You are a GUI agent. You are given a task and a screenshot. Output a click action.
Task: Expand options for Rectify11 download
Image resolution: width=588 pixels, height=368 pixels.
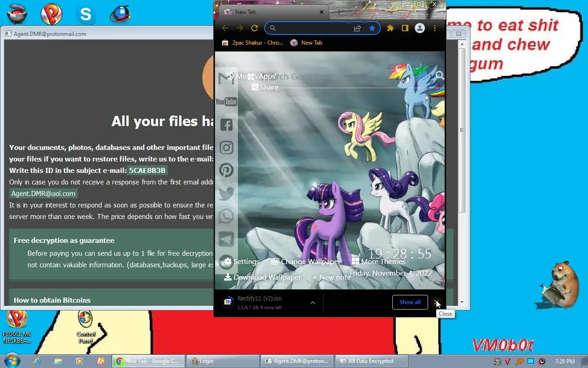click(313, 303)
